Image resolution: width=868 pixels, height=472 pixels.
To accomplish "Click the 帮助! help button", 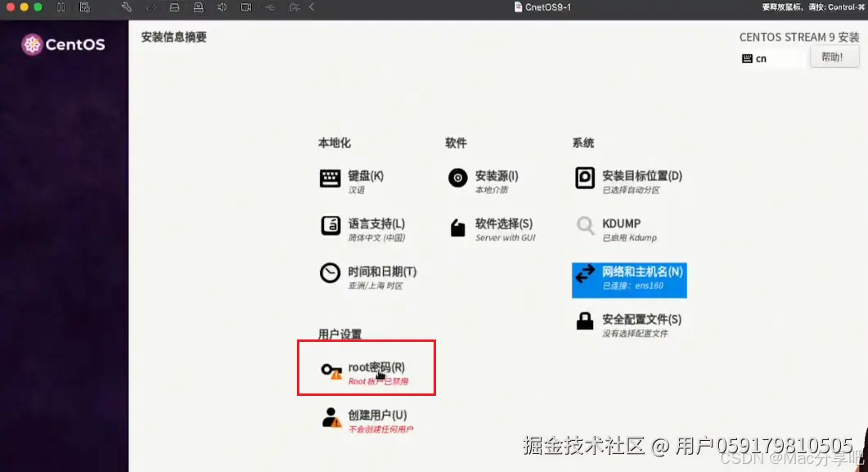I will 834,56.
